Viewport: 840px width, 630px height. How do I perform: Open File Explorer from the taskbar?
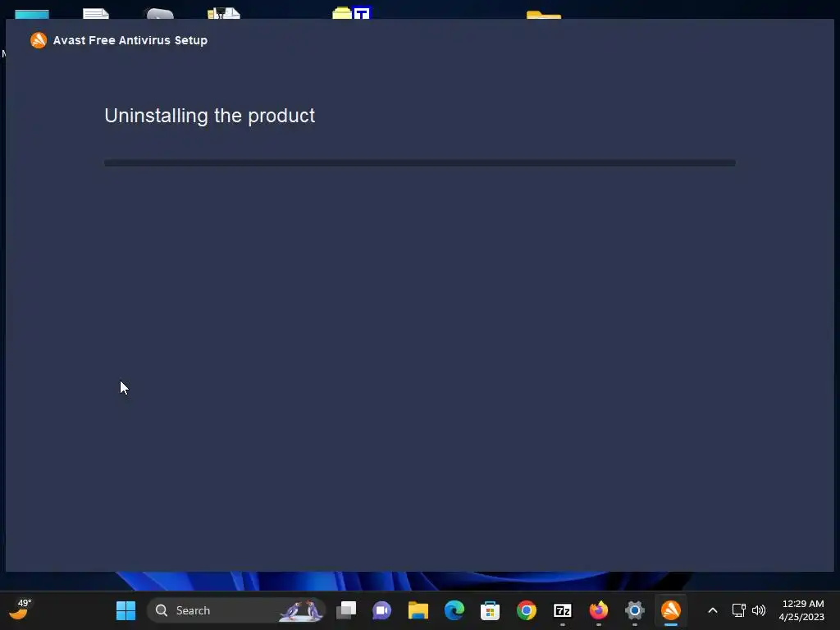pyautogui.click(x=418, y=610)
